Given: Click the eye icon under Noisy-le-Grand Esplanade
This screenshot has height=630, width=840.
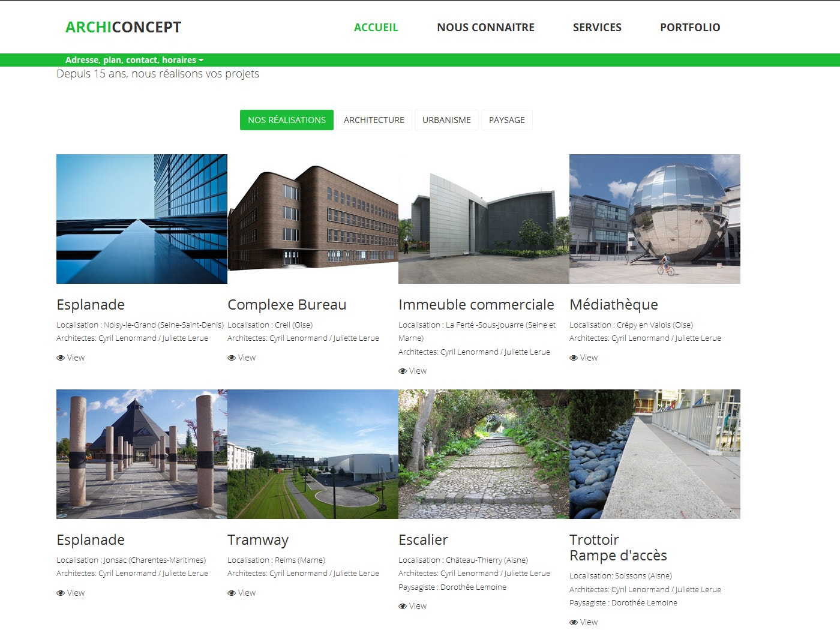Looking at the screenshot, I should 61,358.
